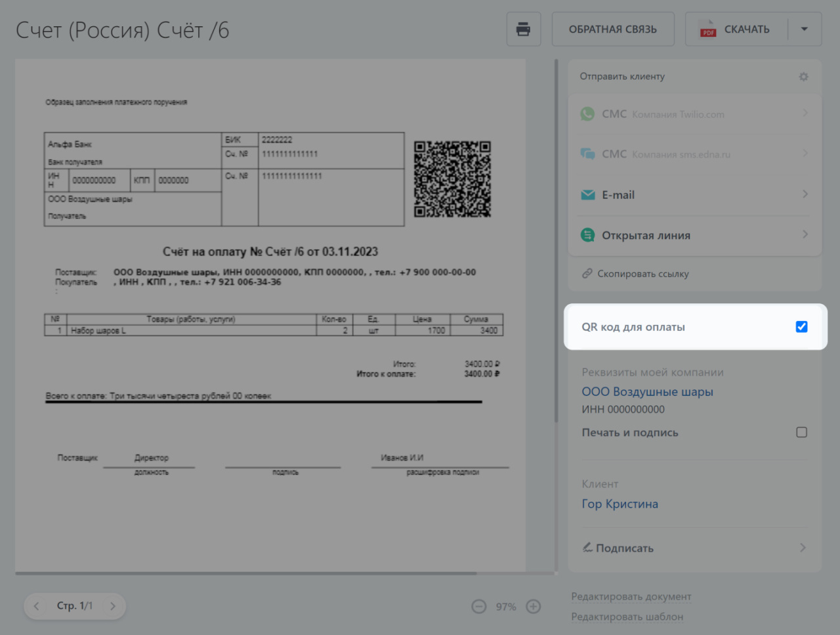
Task: Go to next page arrow
Action: pos(113,606)
